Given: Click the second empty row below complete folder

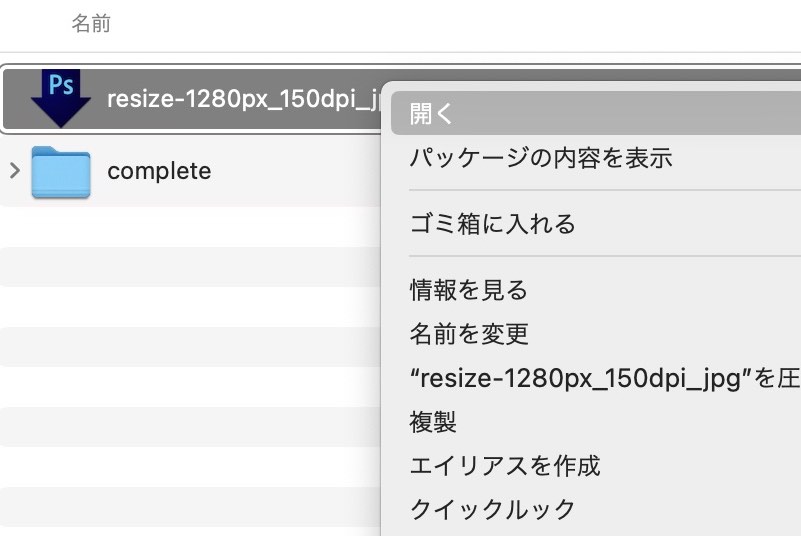Looking at the screenshot, I should 190,267.
